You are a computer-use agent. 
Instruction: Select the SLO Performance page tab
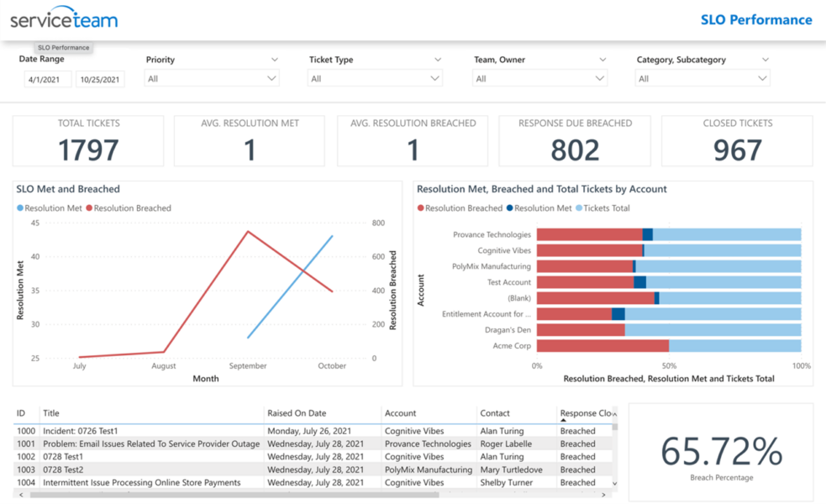coord(63,48)
